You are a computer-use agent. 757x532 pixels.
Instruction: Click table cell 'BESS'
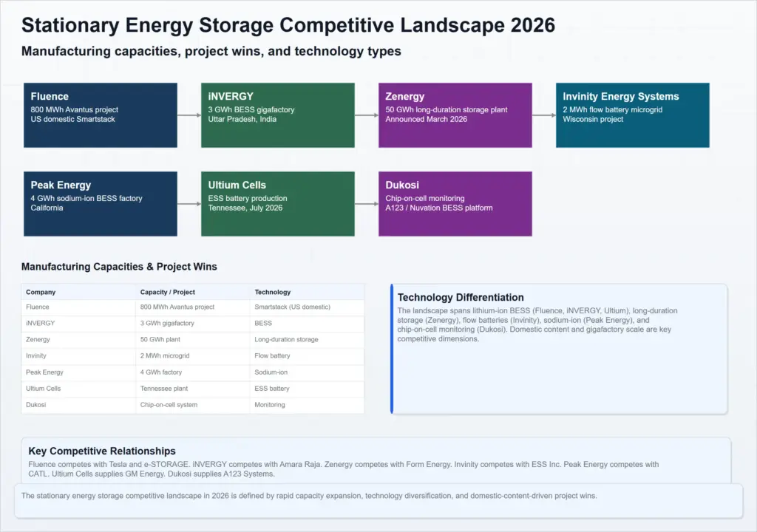307,324
